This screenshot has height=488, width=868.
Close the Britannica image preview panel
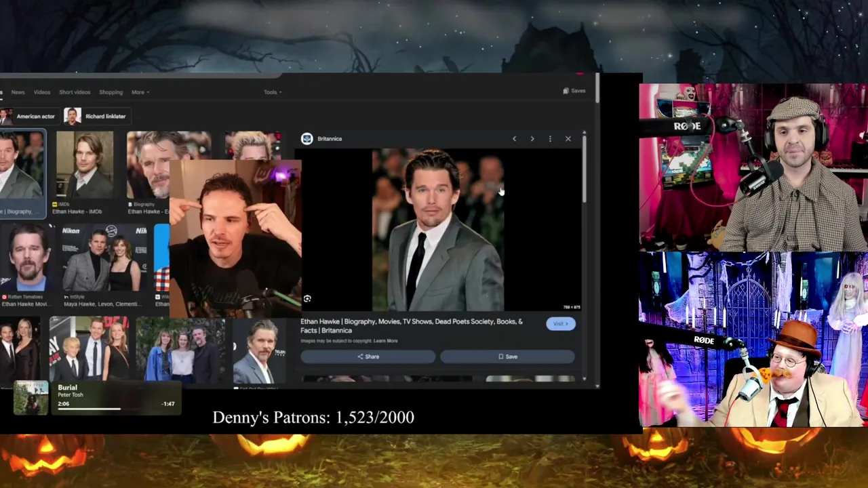pyautogui.click(x=568, y=139)
